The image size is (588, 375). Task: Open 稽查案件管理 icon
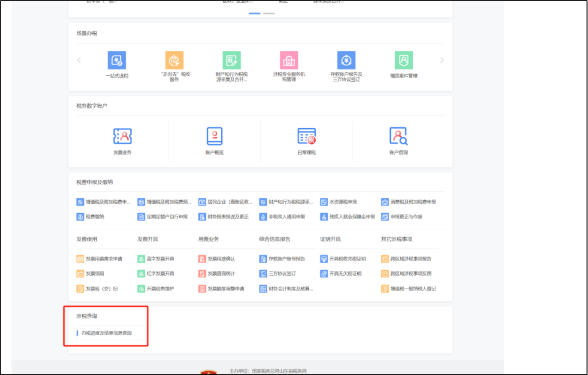tap(404, 61)
